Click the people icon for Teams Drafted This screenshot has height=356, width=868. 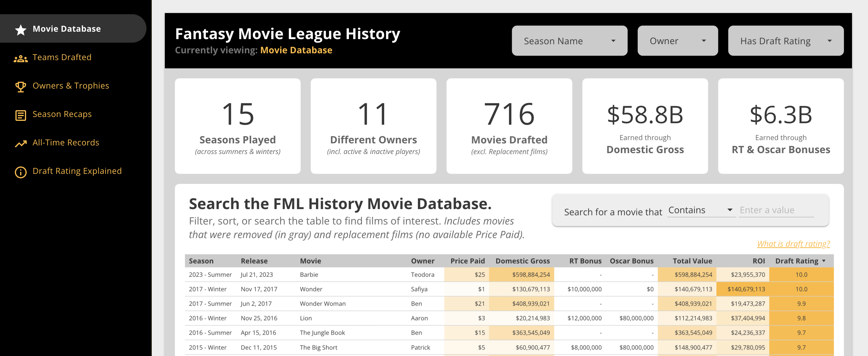click(20, 59)
